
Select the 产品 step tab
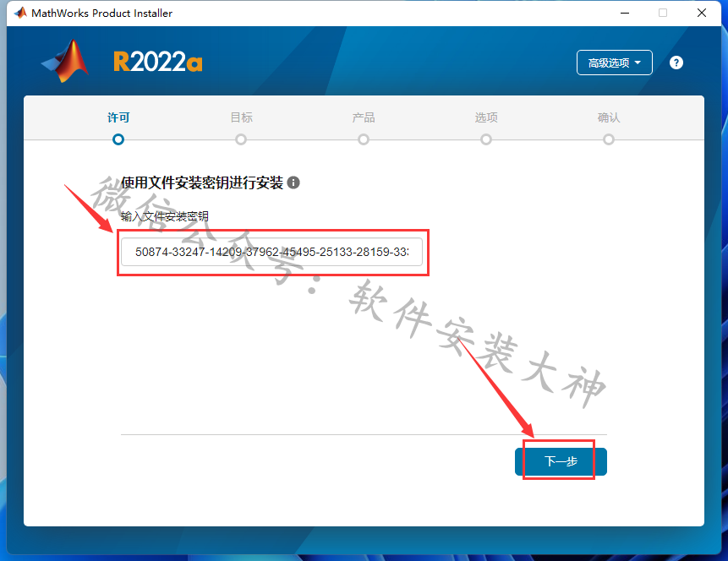(x=364, y=117)
